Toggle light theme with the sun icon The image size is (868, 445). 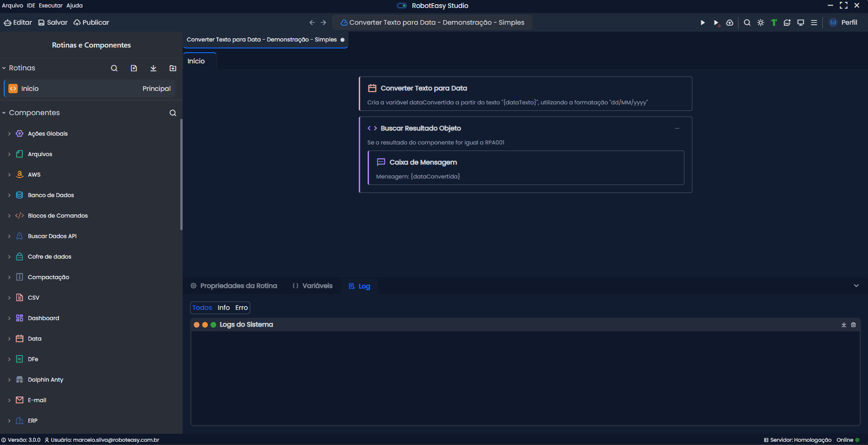coord(761,23)
